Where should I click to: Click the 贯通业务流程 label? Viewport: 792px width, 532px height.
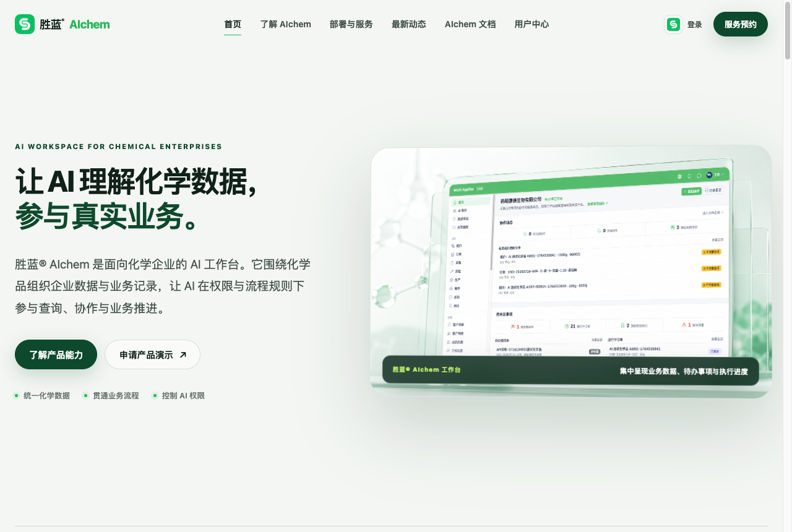point(116,395)
